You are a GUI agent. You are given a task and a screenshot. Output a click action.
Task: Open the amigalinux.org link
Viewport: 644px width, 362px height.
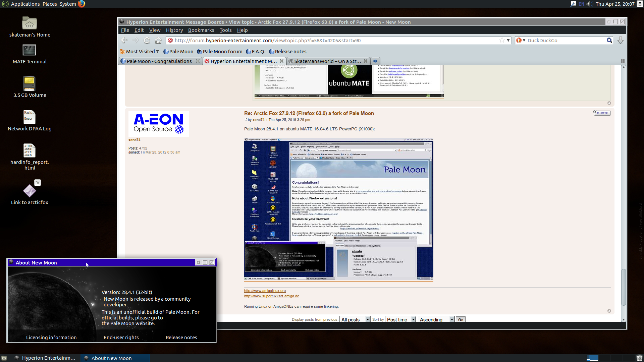tap(265, 291)
